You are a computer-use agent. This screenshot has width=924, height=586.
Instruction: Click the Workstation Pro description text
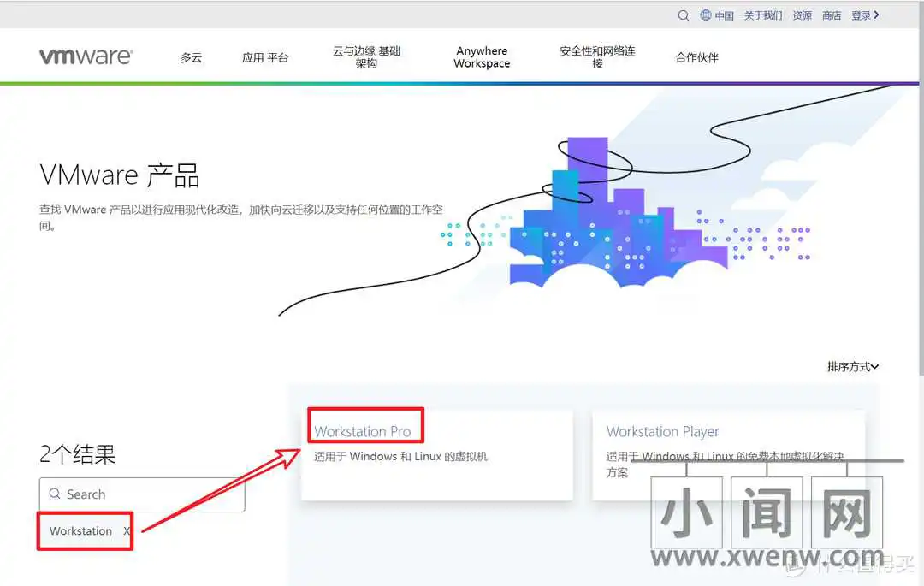pos(400,457)
